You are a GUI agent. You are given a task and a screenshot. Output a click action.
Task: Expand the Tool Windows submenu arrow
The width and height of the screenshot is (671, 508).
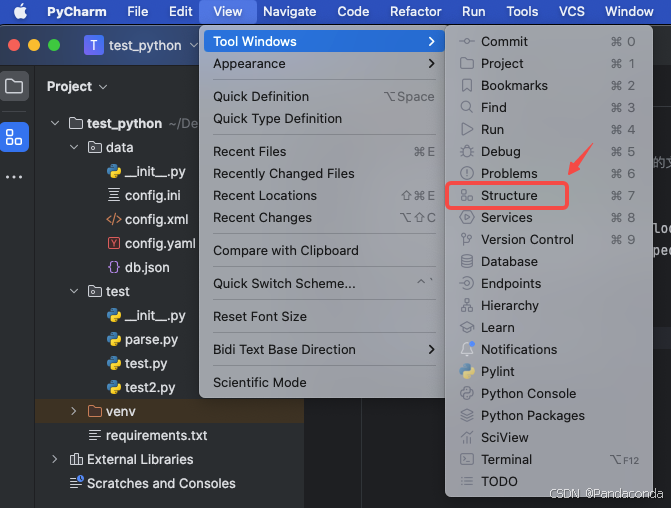431,42
